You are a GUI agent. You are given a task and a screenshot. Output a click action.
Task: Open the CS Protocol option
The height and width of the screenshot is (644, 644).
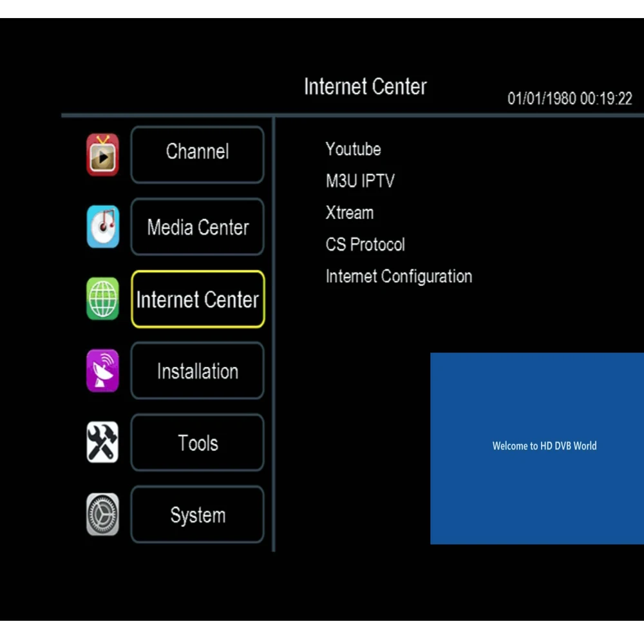(x=365, y=244)
